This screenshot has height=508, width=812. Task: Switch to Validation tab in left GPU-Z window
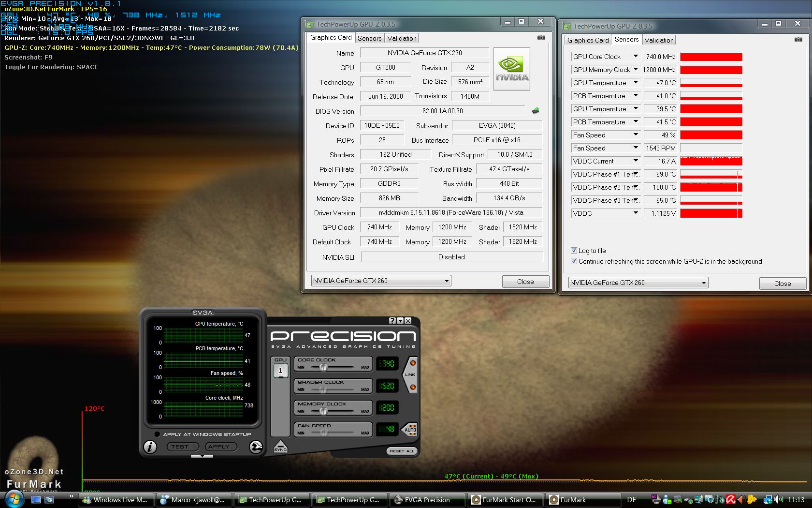coord(402,38)
